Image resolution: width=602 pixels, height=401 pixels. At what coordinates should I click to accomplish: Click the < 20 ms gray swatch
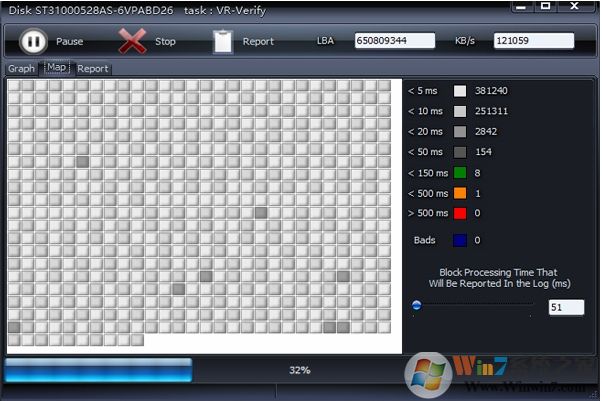(460, 132)
